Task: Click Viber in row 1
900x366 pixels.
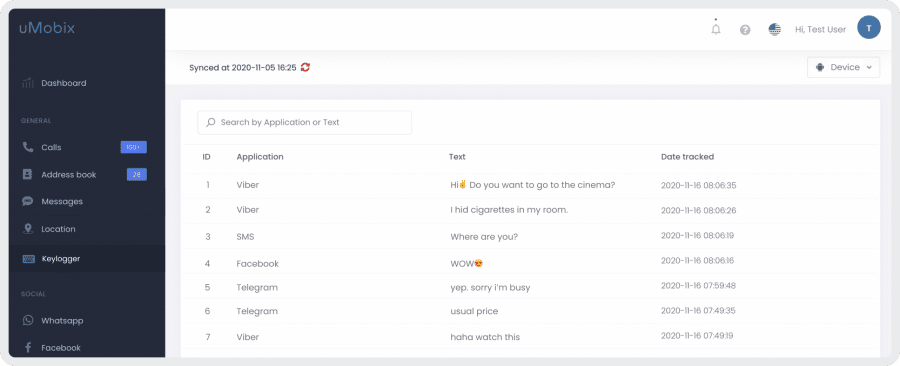Action: [x=247, y=185]
